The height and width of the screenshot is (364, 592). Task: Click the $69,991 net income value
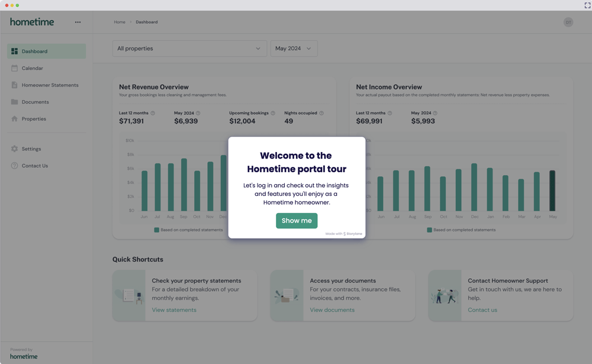pyautogui.click(x=369, y=121)
